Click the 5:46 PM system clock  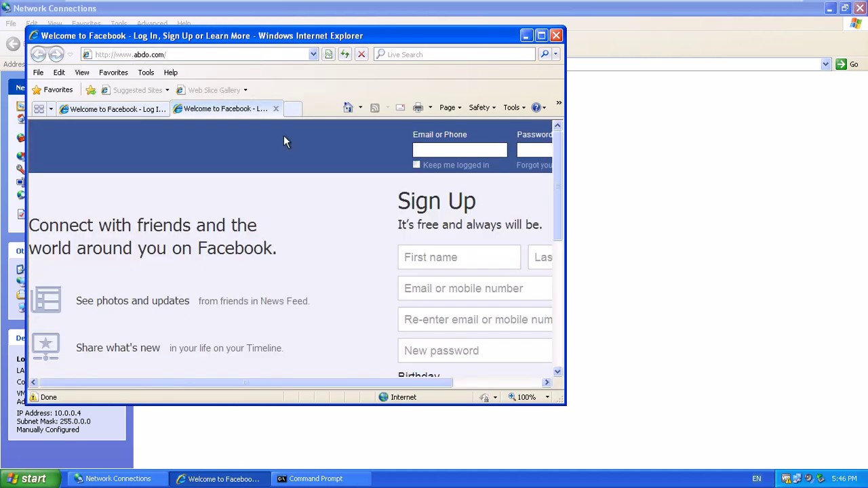(844, 479)
